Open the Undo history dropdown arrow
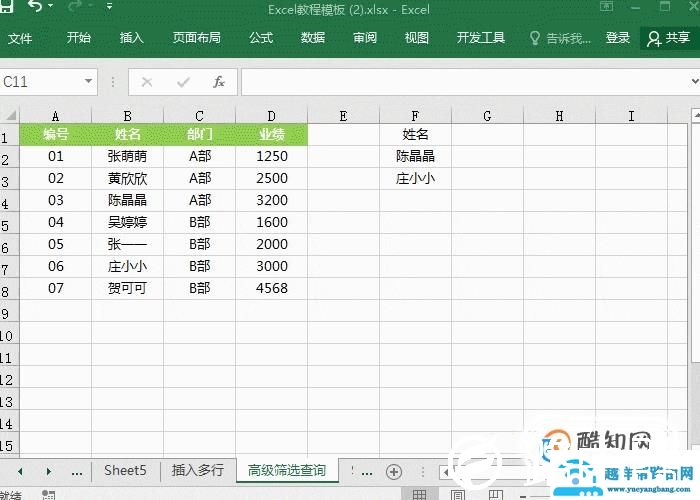 (x=50, y=6)
